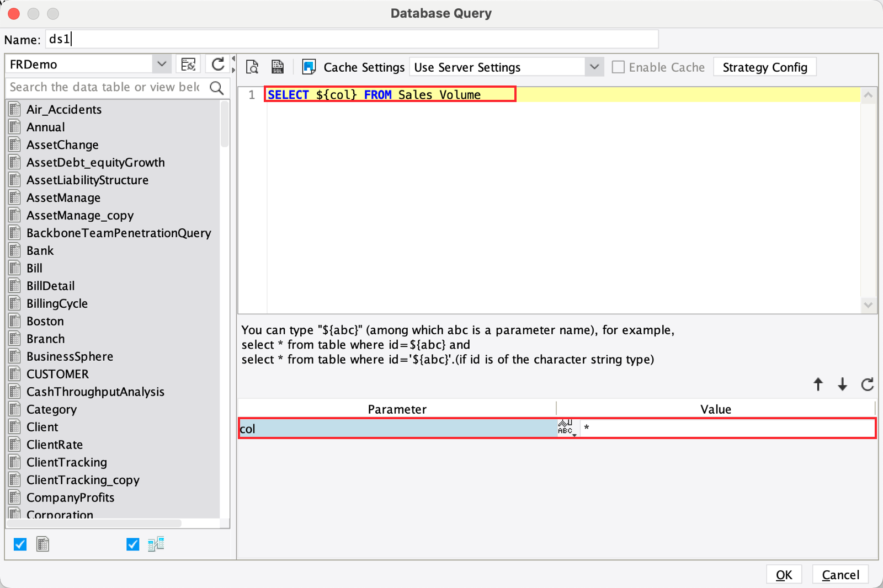Screen dimensions: 883x588
Task: Select the AssetDebt_equityGrowth table
Action: pyautogui.click(x=95, y=162)
